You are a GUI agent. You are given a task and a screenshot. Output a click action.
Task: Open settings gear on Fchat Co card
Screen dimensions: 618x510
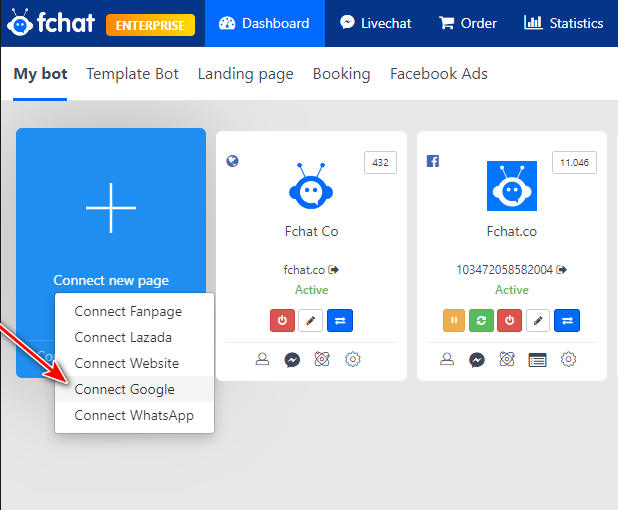click(352, 359)
